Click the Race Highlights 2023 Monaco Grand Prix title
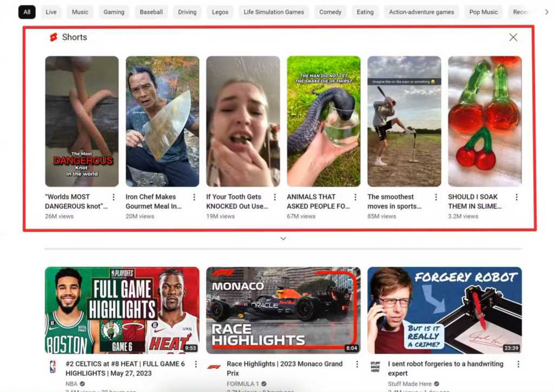The width and height of the screenshot is (554, 392). click(284, 368)
